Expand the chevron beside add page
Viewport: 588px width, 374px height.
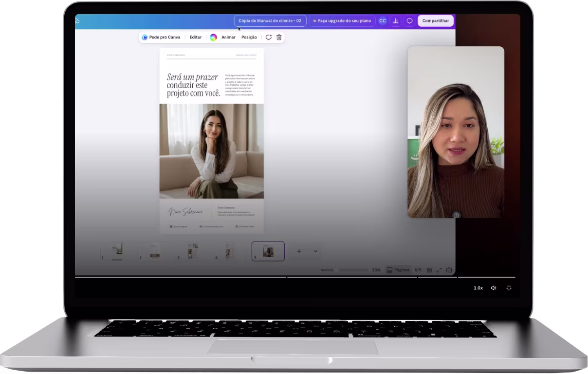tap(315, 251)
